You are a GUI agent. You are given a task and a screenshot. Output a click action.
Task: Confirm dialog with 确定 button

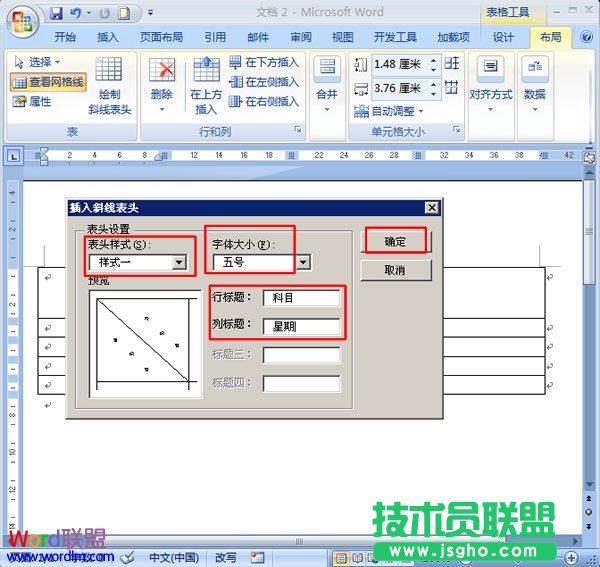[396, 241]
